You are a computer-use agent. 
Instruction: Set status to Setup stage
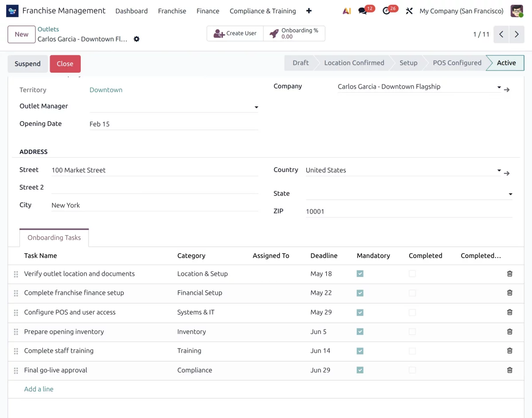pos(408,63)
